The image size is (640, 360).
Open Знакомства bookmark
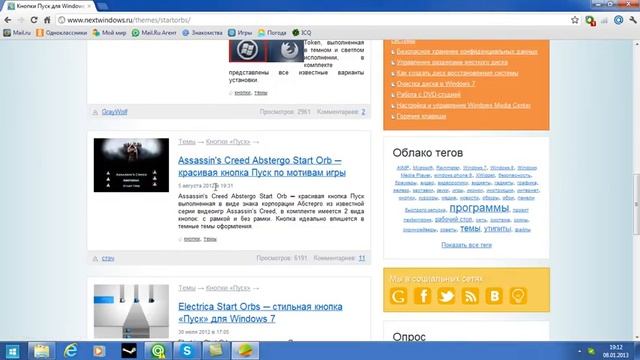click(202, 33)
